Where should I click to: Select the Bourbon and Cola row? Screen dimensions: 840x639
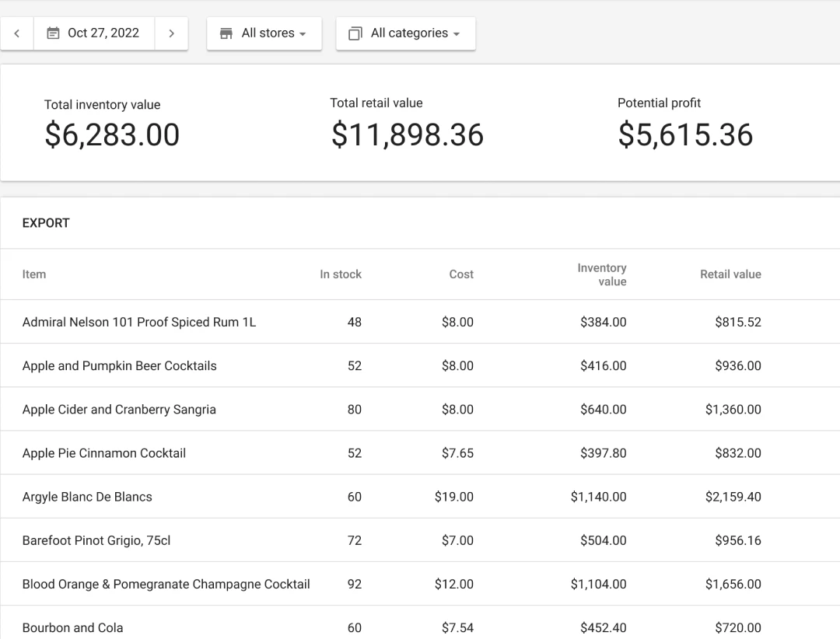pos(73,627)
